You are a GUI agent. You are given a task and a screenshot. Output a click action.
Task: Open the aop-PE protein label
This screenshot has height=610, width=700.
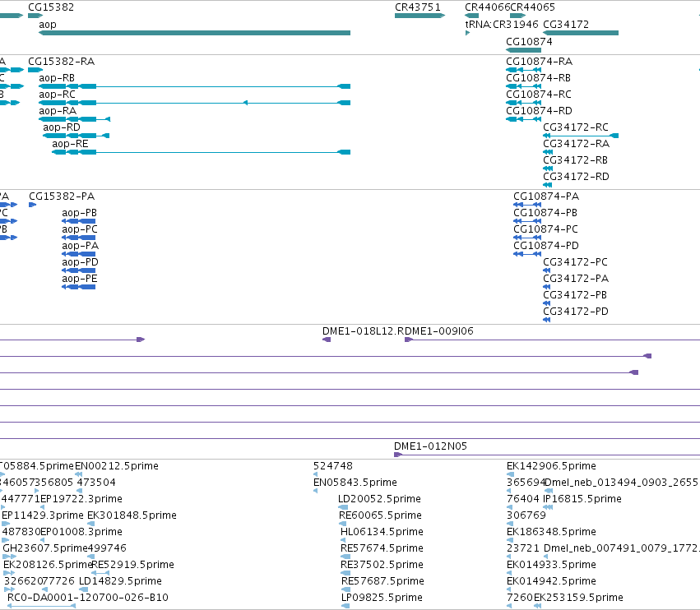[80, 279]
